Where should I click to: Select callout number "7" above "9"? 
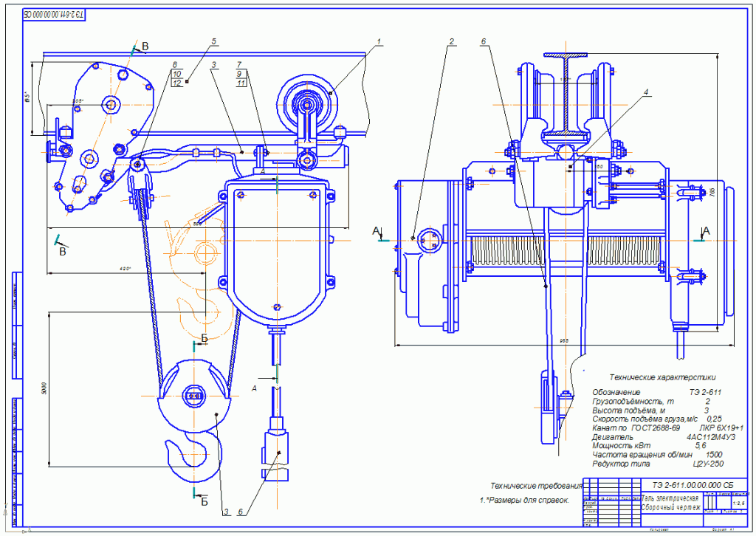pyautogui.click(x=238, y=64)
